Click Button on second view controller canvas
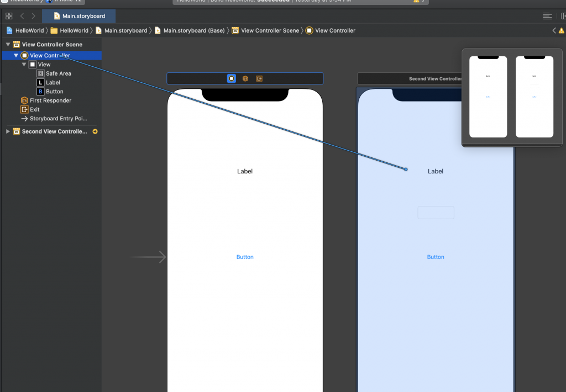 tap(436, 257)
